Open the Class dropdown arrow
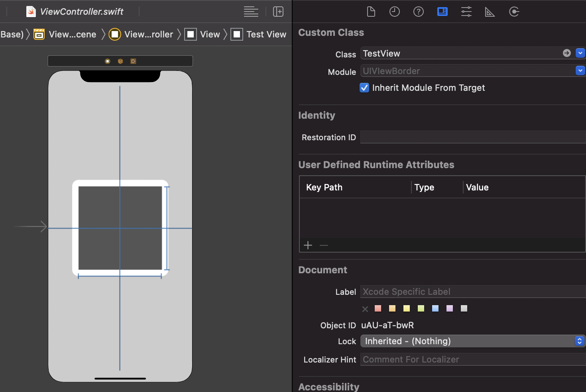 point(580,53)
